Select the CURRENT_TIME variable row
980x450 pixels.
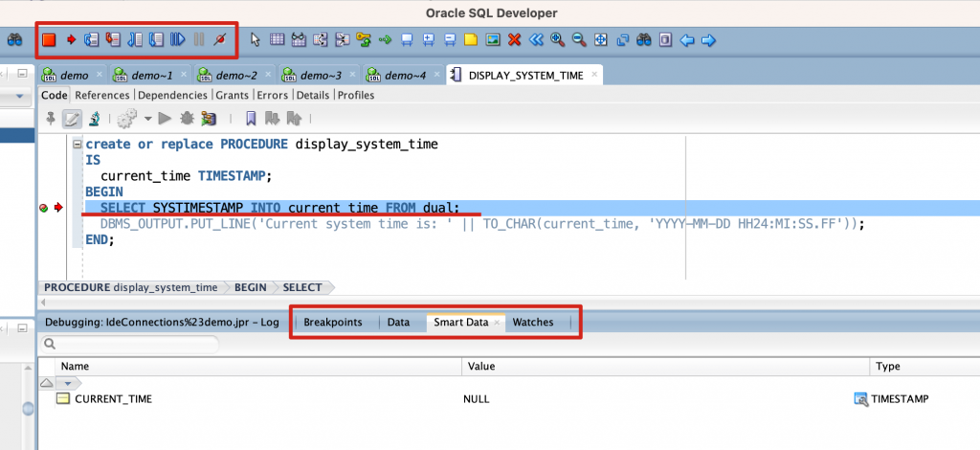[x=508, y=398]
